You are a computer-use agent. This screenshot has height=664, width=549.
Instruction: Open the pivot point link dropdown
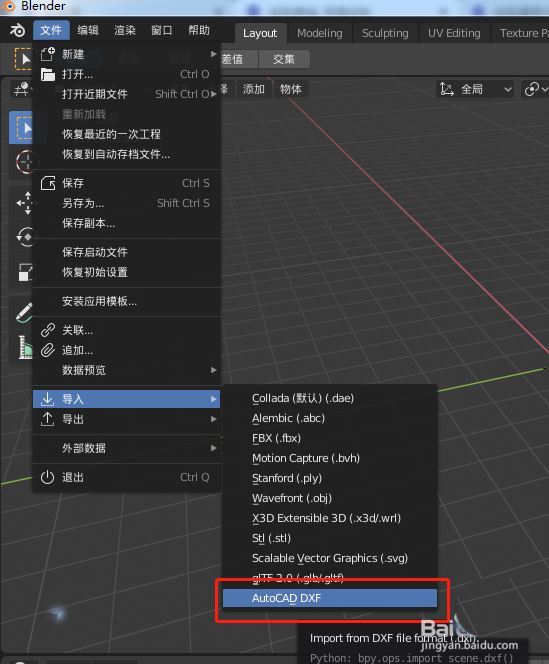click(535, 89)
